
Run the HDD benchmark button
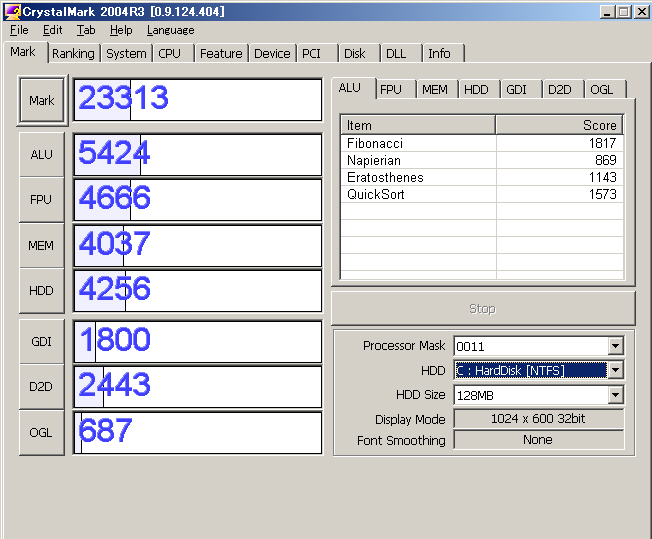42,291
